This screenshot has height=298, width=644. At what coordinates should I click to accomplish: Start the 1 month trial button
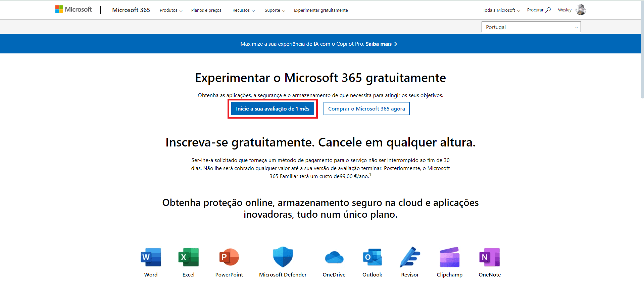point(273,109)
